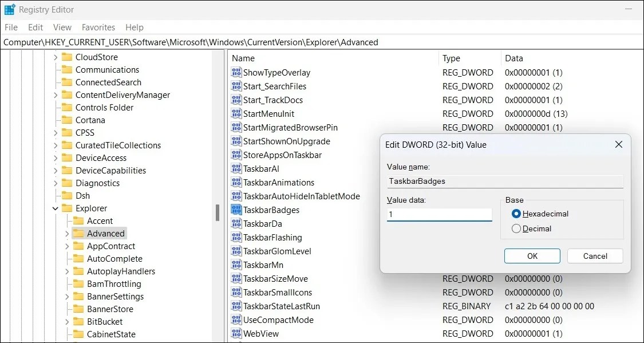This screenshot has width=644, height=343.
Task: Click the TaskbarAutoHideInTabletMode value icon
Action: (236, 196)
